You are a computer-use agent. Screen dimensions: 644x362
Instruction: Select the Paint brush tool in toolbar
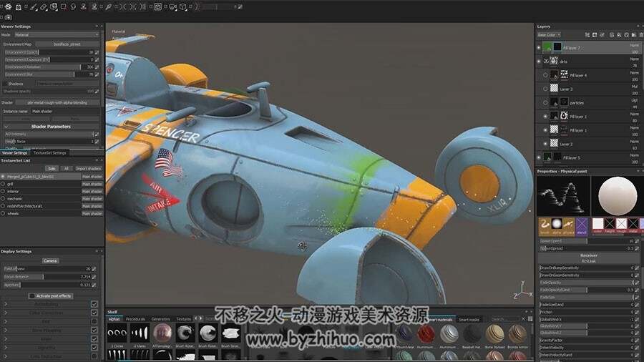[x=33, y=6]
